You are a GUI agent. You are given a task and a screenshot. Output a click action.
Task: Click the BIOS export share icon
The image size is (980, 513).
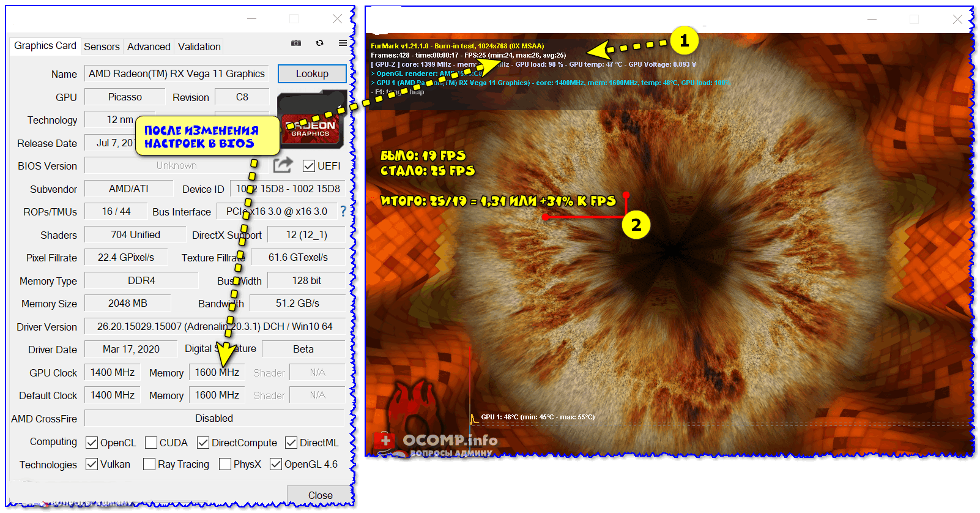click(283, 165)
